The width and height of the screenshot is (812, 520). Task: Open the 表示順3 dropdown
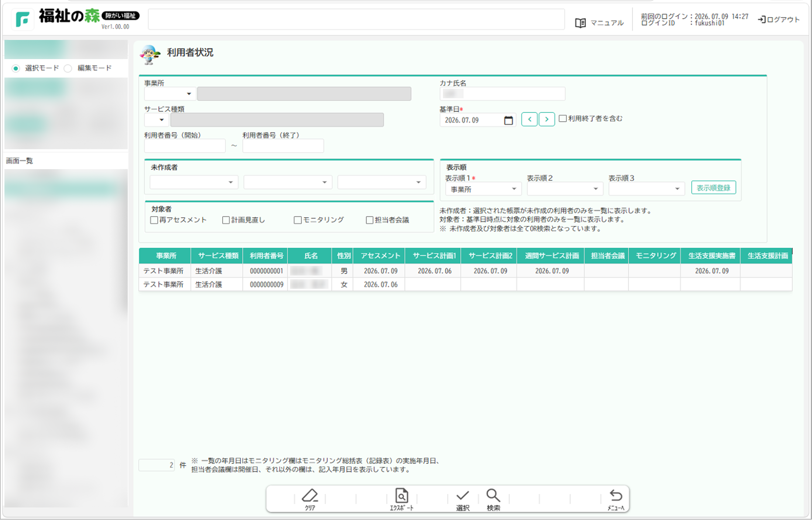click(x=647, y=189)
